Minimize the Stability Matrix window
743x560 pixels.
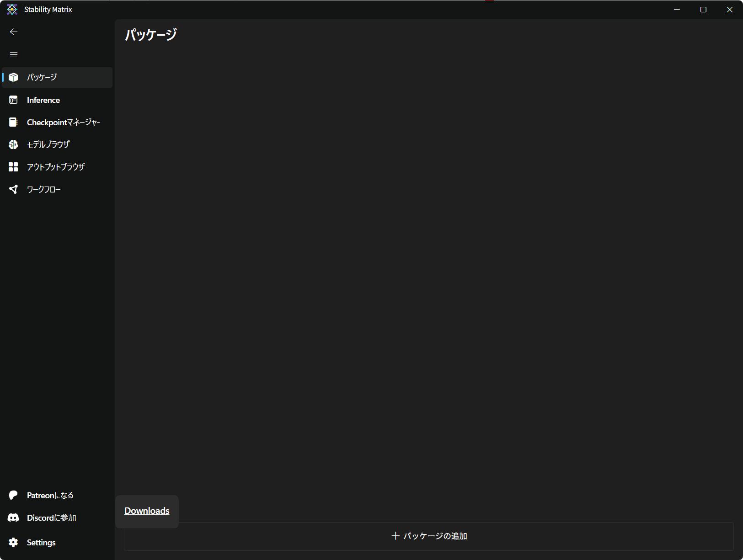pyautogui.click(x=677, y=10)
